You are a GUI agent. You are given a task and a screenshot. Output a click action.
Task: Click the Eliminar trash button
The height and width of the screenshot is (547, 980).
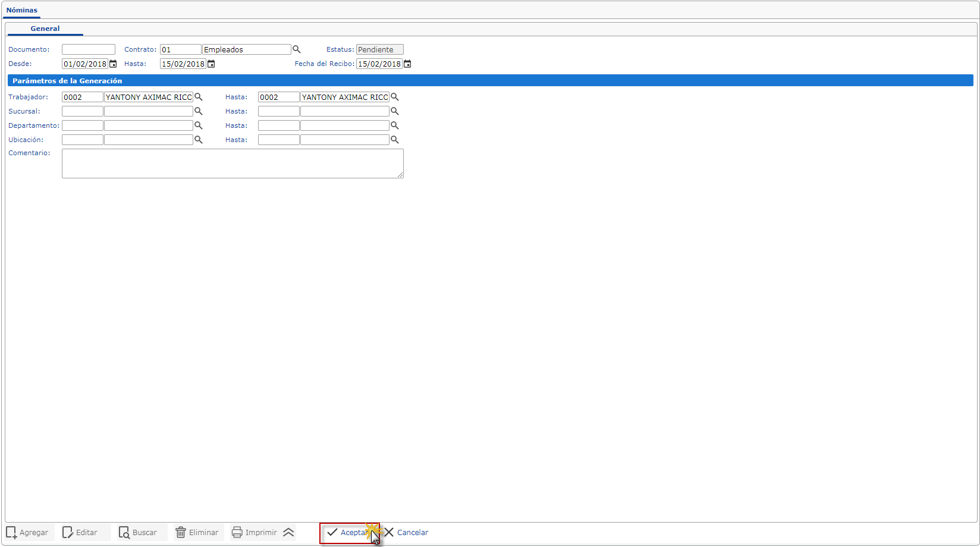(197, 532)
